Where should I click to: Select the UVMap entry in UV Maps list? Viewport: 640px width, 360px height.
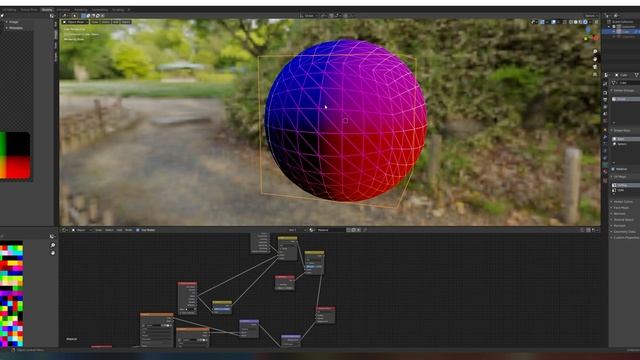click(625, 185)
